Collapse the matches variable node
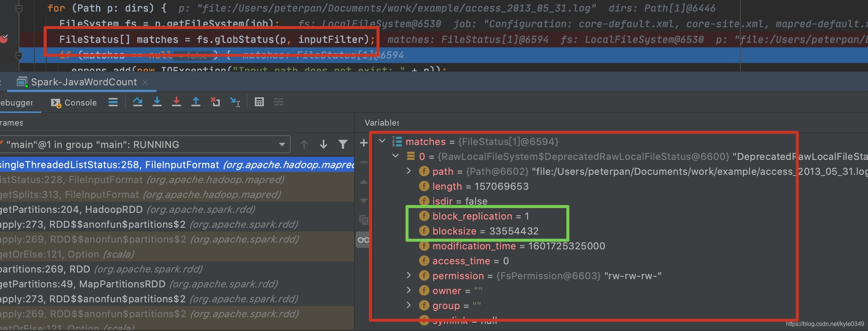 pyautogui.click(x=382, y=141)
